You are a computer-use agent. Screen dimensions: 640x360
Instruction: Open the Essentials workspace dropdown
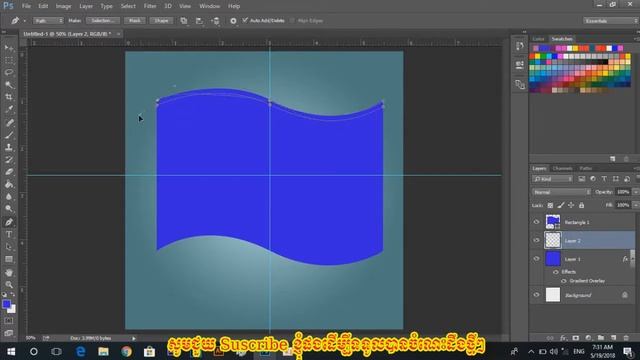coord(610,20)
